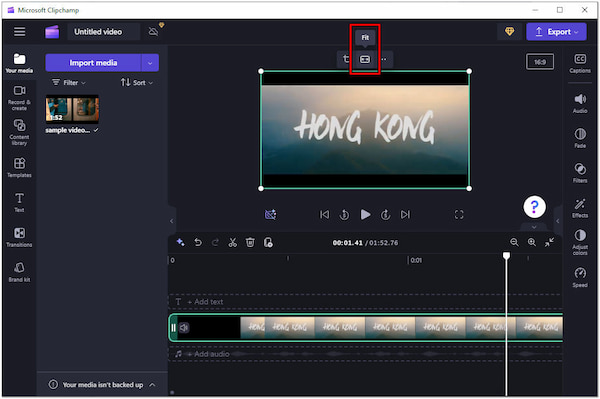Image resolution: width=600 pixels, height=399 pixels.
Task: Mute the video clip audio icon
Action: click(184, 328)
